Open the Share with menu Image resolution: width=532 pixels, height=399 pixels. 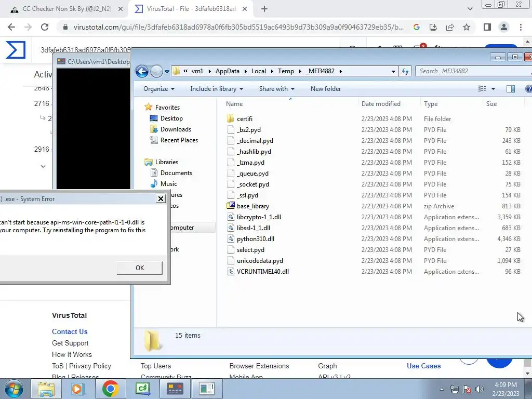pyautogui.click(x=277, y=89)
